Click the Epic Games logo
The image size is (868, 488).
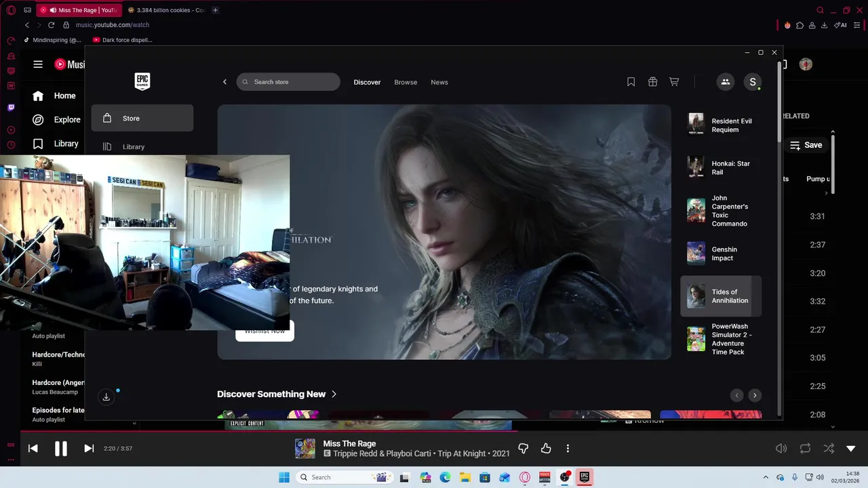pos(142,81)
